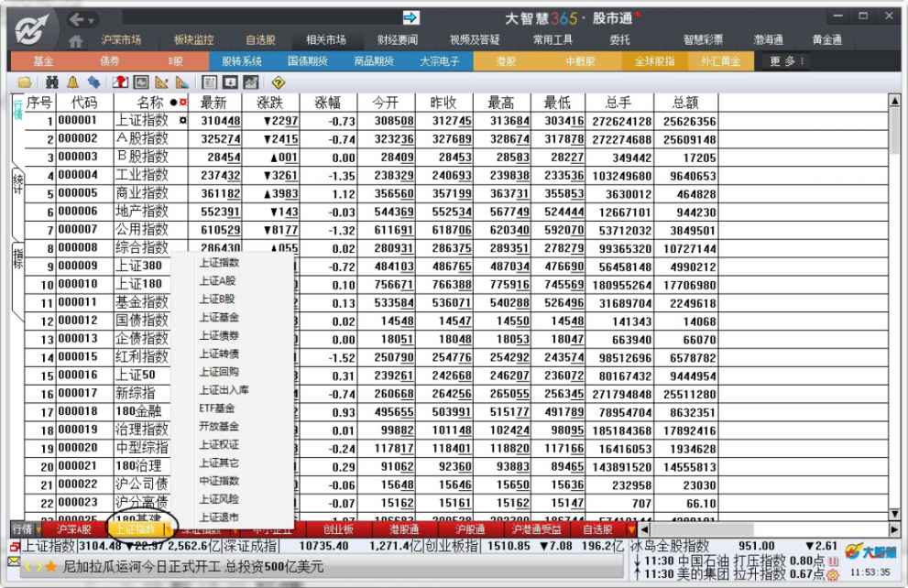The image size is (908, 588).
Task: Click the Dazhihui logo at bottom right
Action: click(x=870, y=552)
